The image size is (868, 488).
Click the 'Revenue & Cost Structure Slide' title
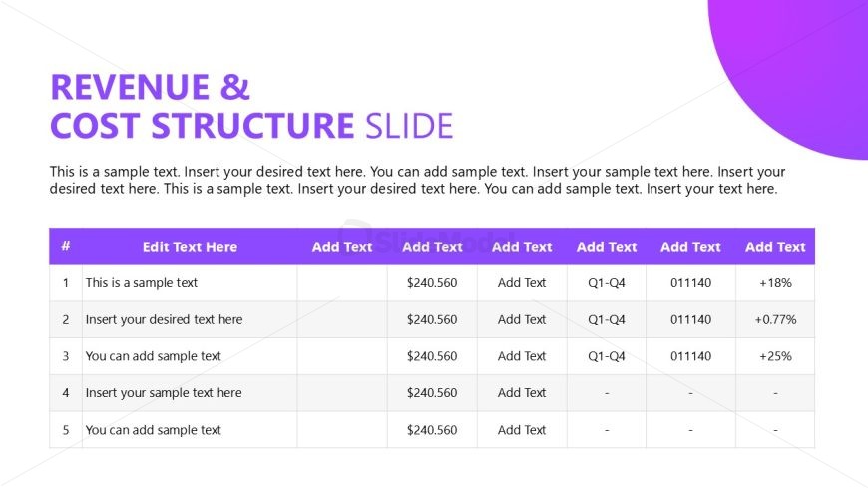pyautogui.click(x=250, y=106)
